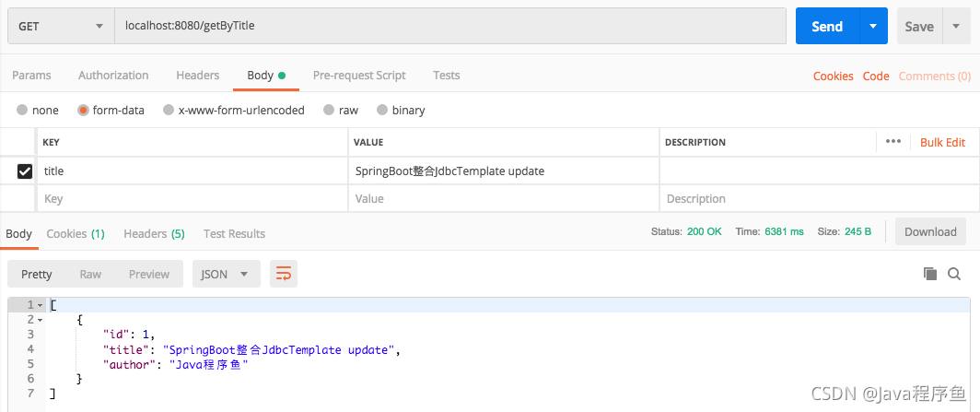Open the GET method dropdown
This screenshot has width=980, height=412.
click(x=61, y=26)
